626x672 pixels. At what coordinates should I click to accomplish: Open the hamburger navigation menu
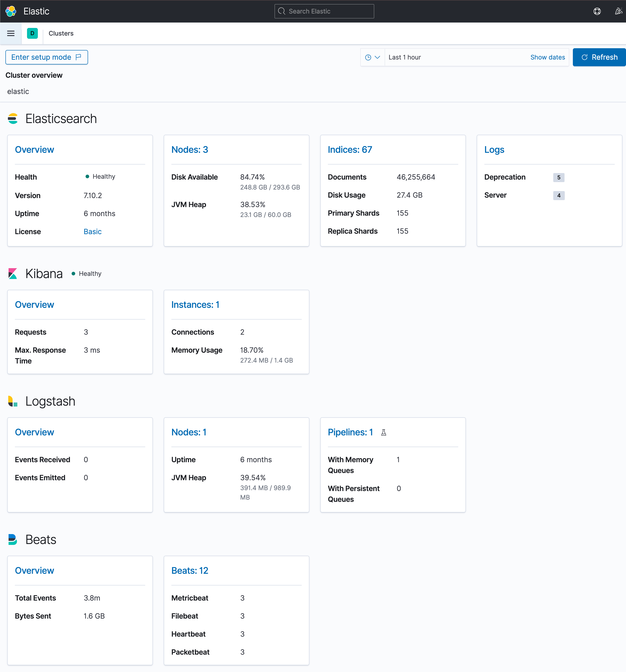(x=11, y=33)
